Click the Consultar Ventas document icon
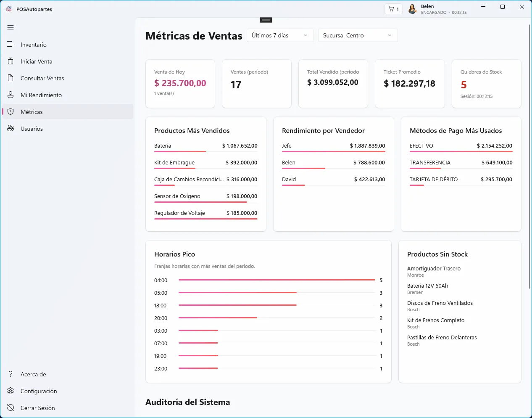Image resolution: width=532 pixels, height=418 pixels. 11,78
